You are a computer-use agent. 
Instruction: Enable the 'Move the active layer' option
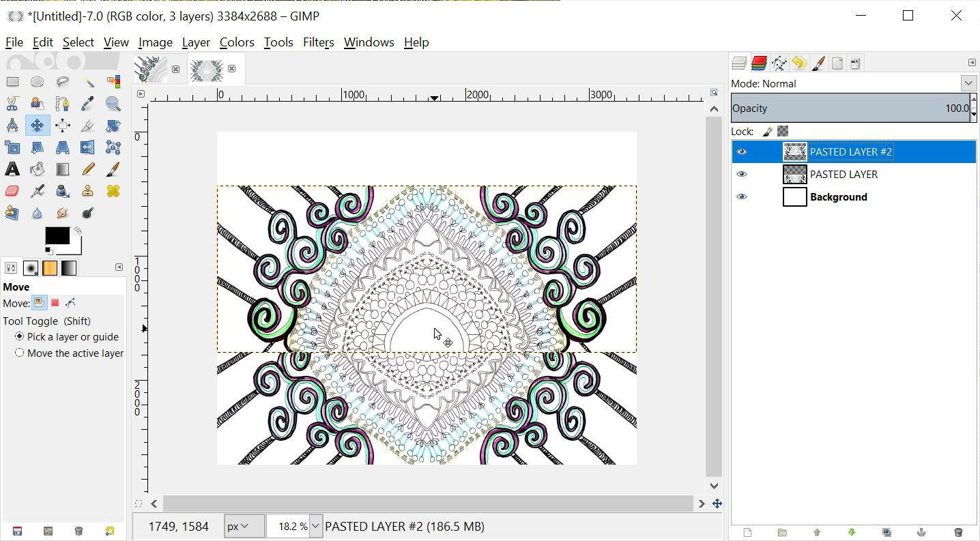pos(20,353)
